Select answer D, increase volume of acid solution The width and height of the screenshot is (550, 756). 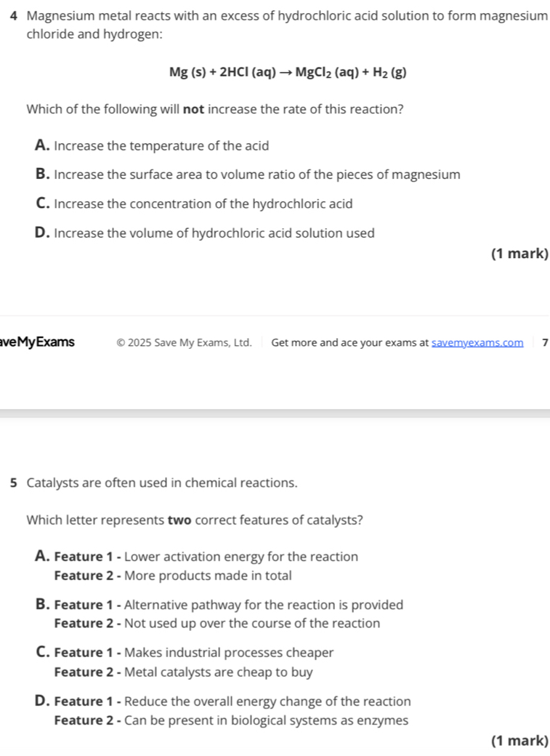(x=205, y=233)
